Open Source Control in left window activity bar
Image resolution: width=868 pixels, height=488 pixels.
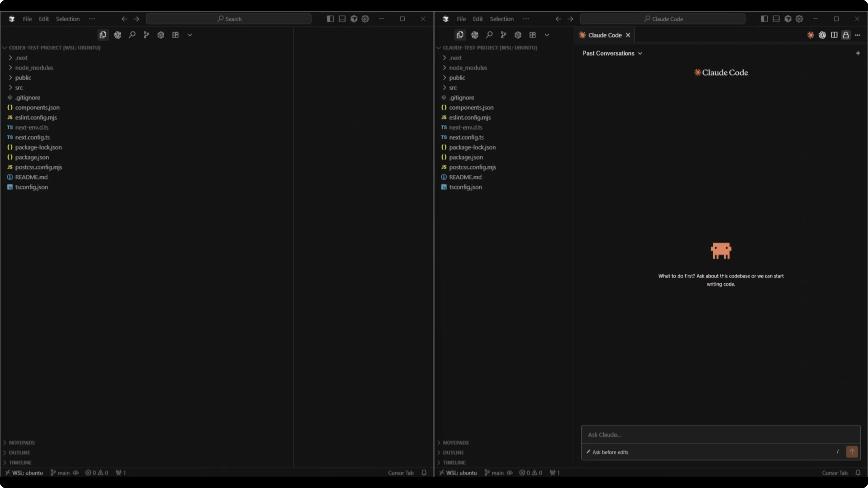pyautogui.click(x=146, y=35)
